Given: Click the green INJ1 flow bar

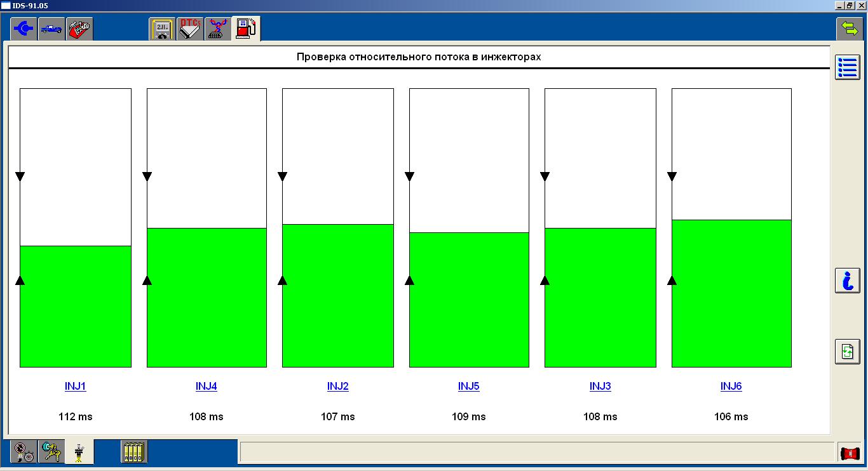Looking at the screenshot, I should pos(76,307).
